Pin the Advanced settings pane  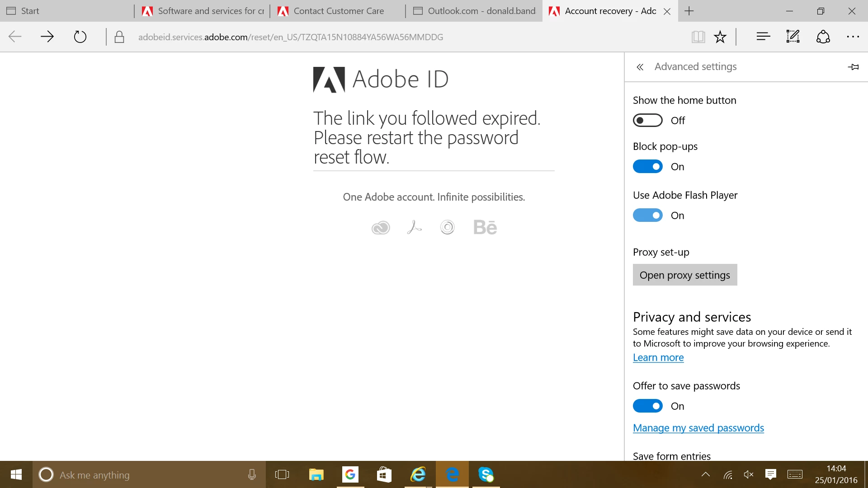[853, 67]
